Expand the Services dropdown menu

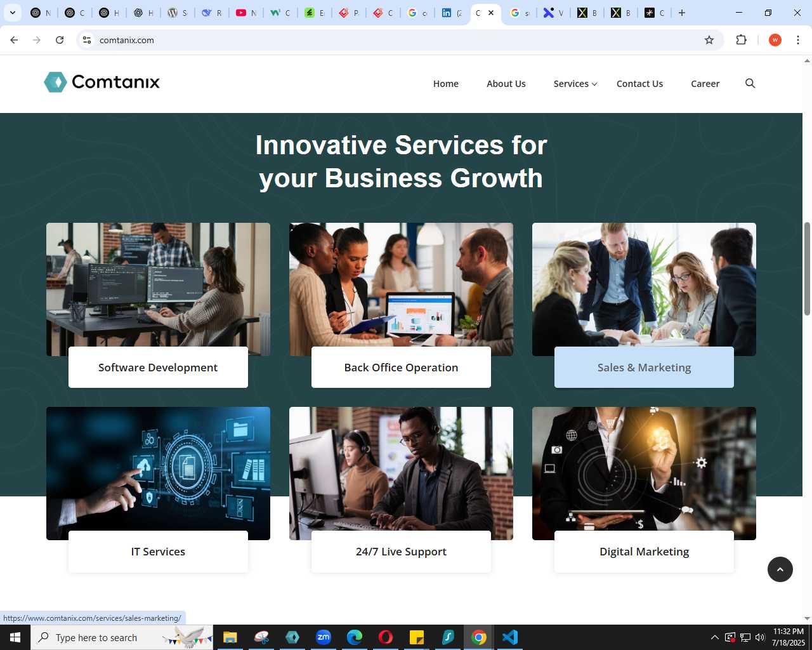point(575,84)
